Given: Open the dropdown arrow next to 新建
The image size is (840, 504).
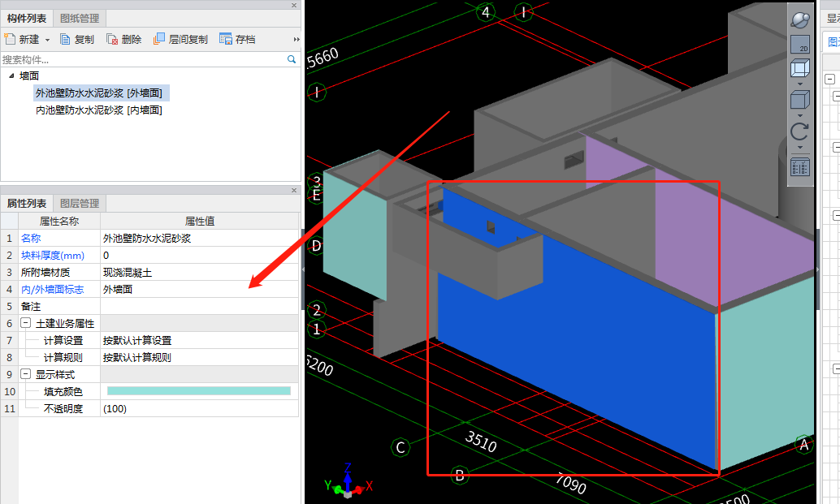Looking at the screenshot, I should (x=47, y=40).
